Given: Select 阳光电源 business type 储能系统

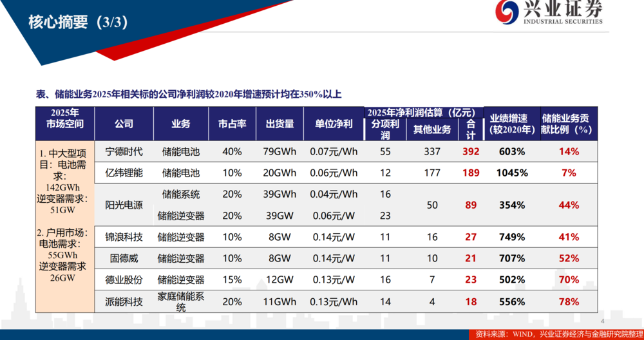Looking at the screenshot, I should point(181,194).
